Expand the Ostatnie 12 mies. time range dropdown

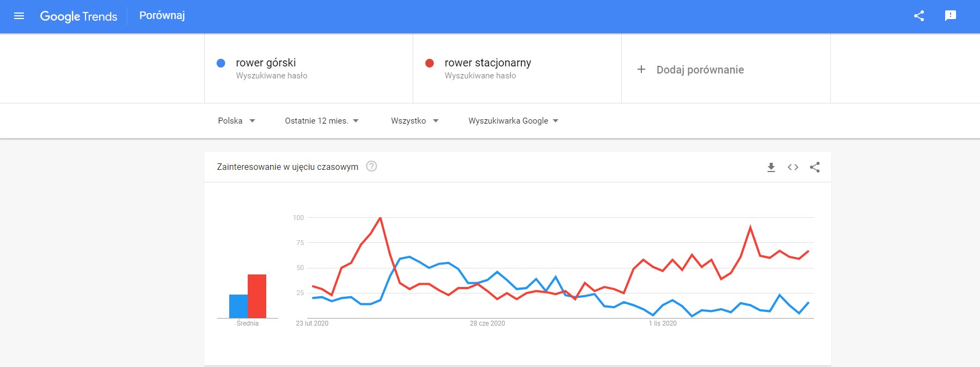[x=321, y=120]
